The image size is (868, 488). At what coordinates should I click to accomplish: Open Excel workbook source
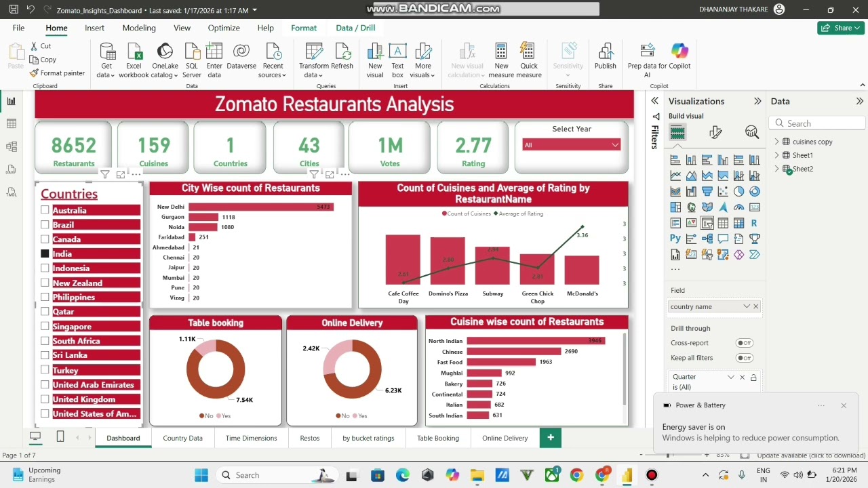(x=134, y=60)
